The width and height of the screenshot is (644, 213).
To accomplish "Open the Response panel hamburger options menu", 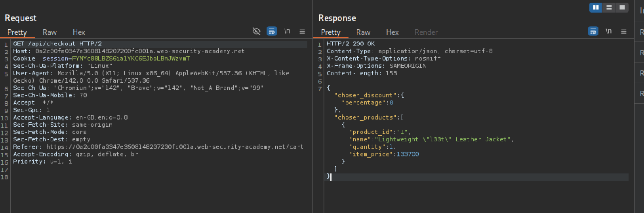I will 624,31.
